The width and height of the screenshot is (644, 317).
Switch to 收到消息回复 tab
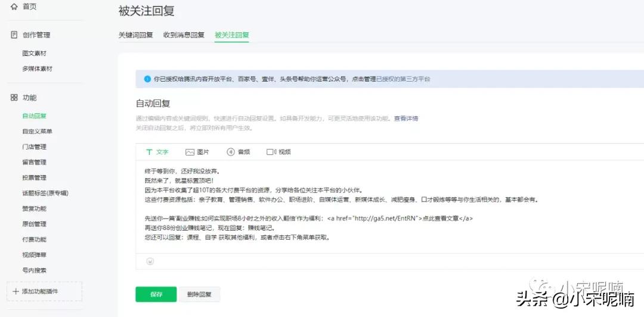[184, 35]
